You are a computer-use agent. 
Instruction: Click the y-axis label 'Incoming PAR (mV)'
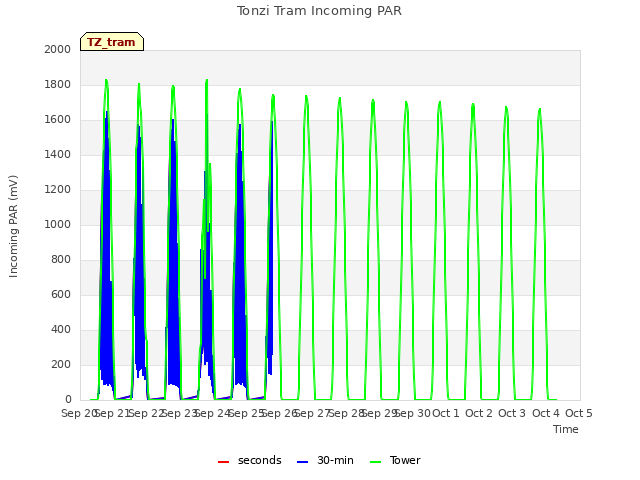(x=13, y=227)
